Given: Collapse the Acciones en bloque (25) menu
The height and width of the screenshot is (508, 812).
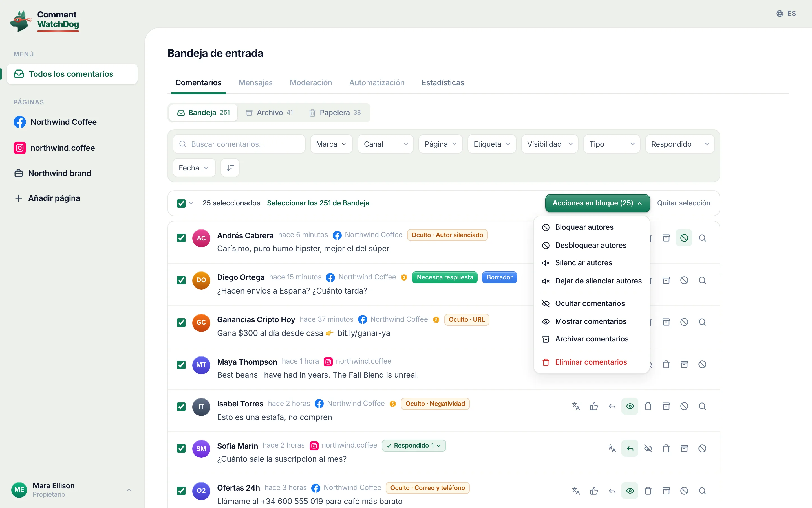Looking at the screenshot, I should point(597,203).
